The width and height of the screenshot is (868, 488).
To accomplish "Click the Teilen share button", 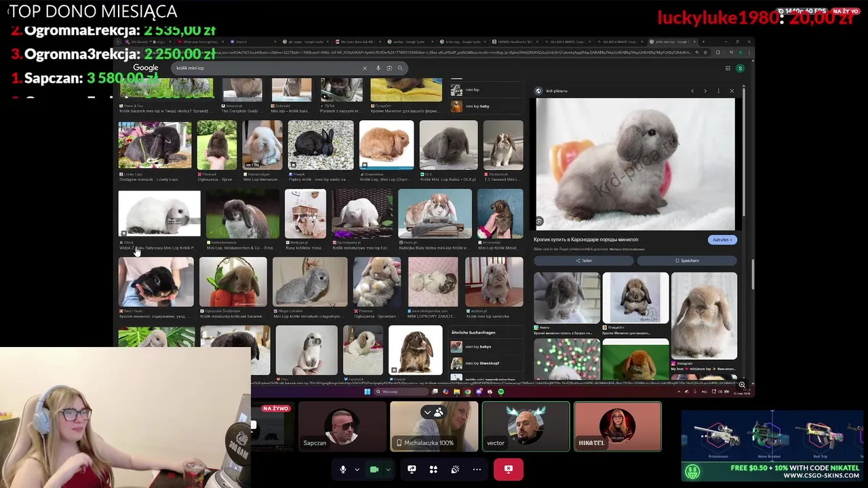I will click(x=584, y=260).
